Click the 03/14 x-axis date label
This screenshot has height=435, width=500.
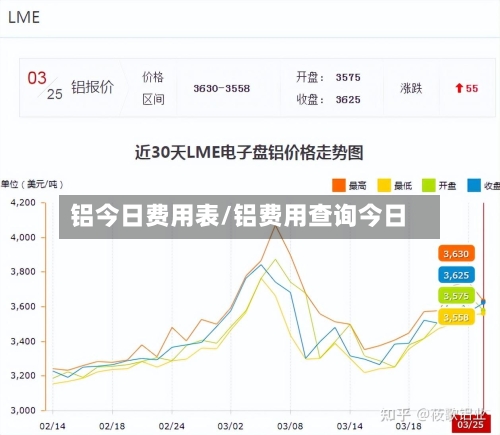coord(350,426)
